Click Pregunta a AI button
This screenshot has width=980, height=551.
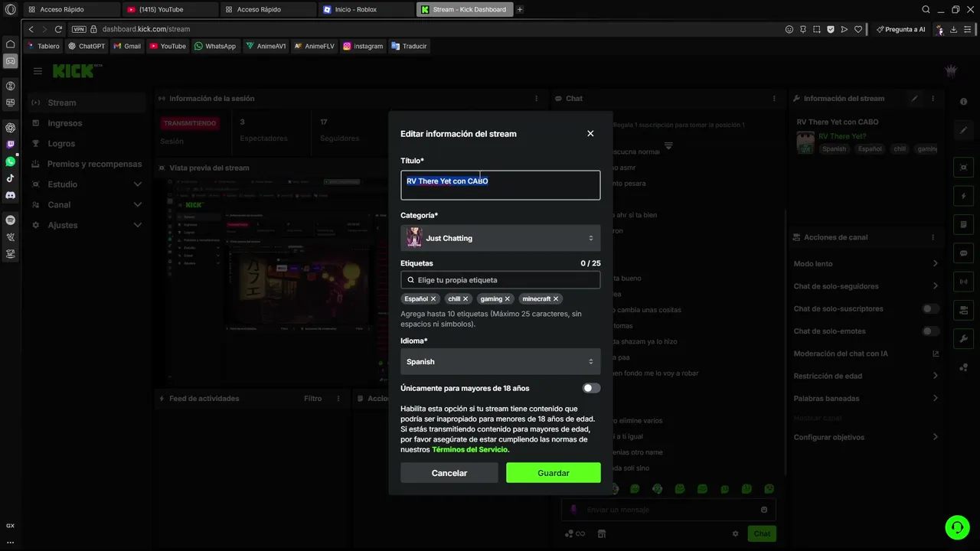[x=901, y=29]
